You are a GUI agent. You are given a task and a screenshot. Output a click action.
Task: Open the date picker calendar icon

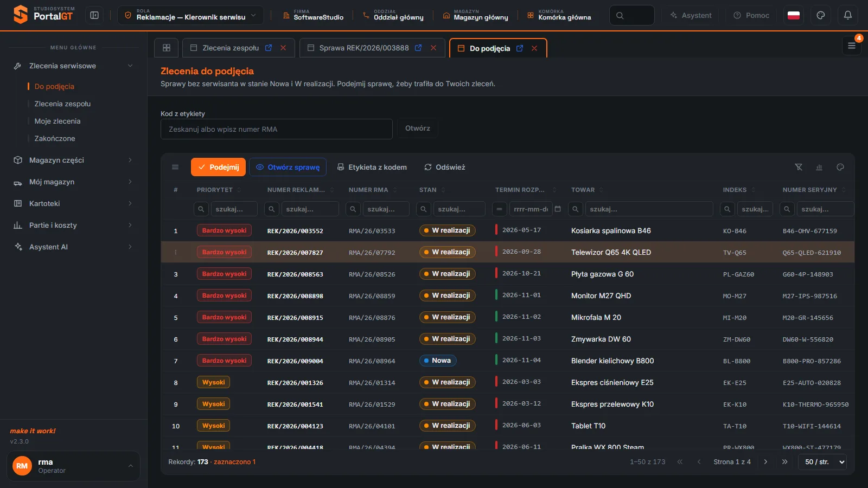click(x=557, y=209)
